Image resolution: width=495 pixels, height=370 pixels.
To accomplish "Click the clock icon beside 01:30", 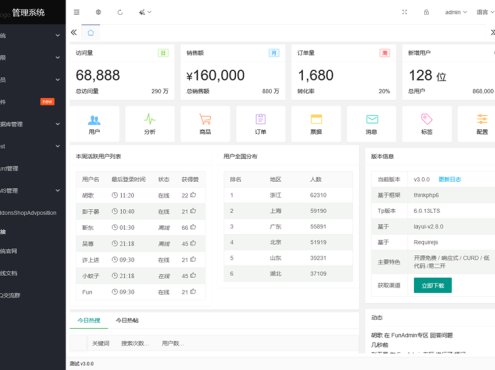I will [x=115, y=227].
